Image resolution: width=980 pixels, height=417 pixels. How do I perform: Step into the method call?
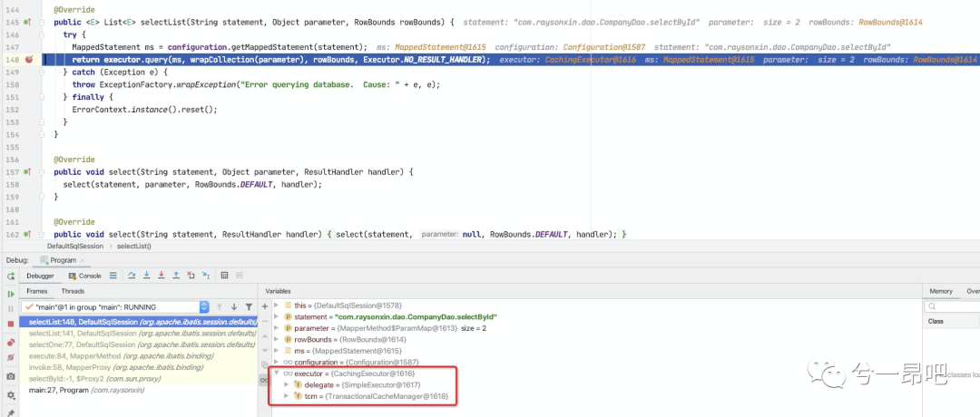coord(147,276)
